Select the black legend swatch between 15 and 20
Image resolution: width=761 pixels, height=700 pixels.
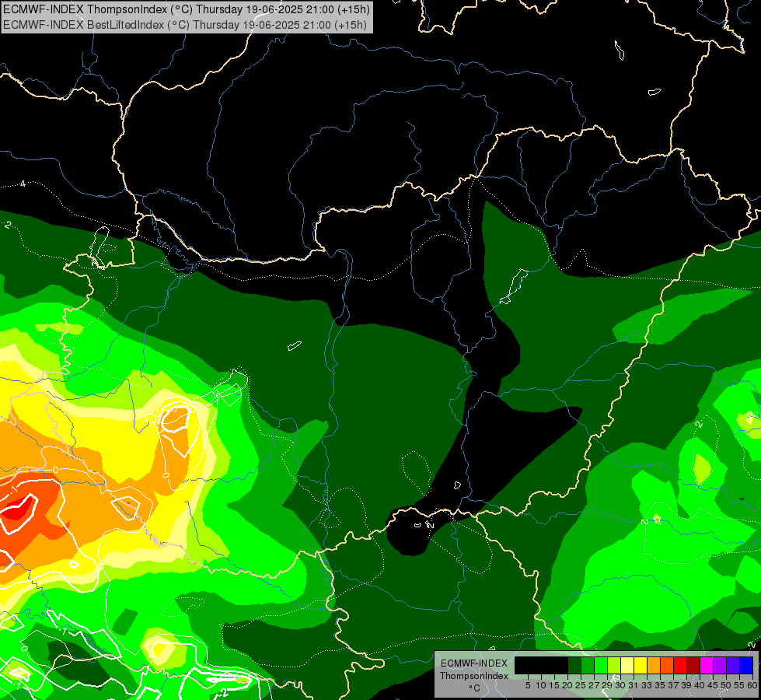(561, 665)
